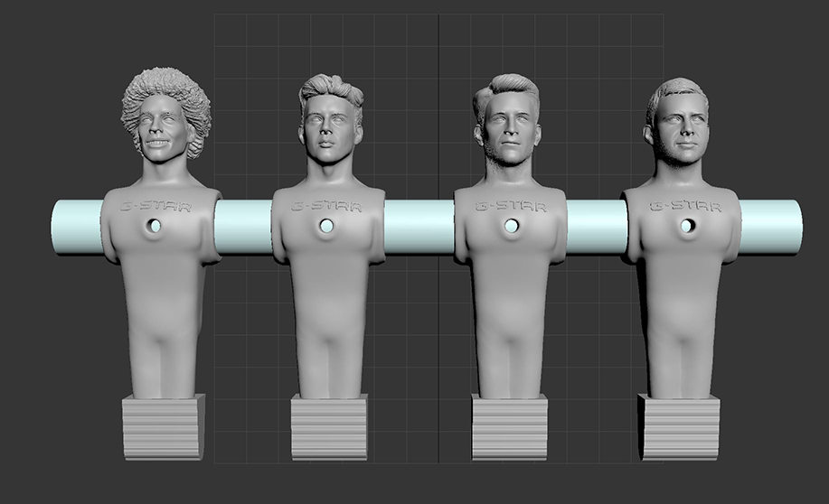Click the G-STAR lettering on the third figure
Image resolution: width=829 pixels, height=504 pixels.
511,206
